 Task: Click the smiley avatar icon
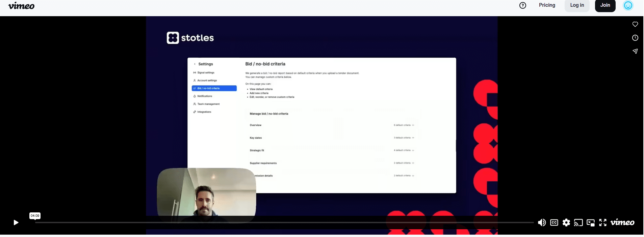tap(628, 5)
